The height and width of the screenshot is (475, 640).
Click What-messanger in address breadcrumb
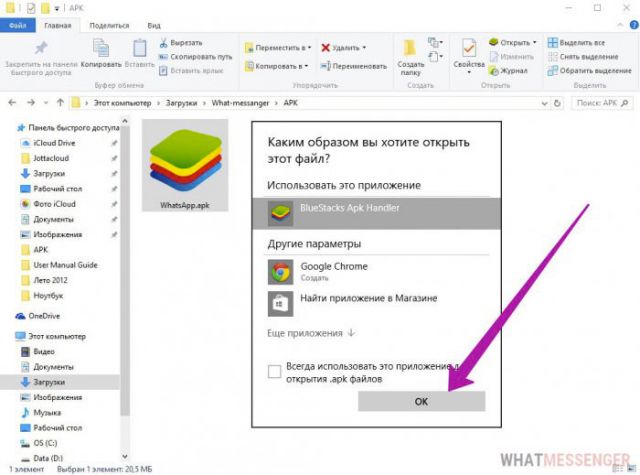coord(240,103)
